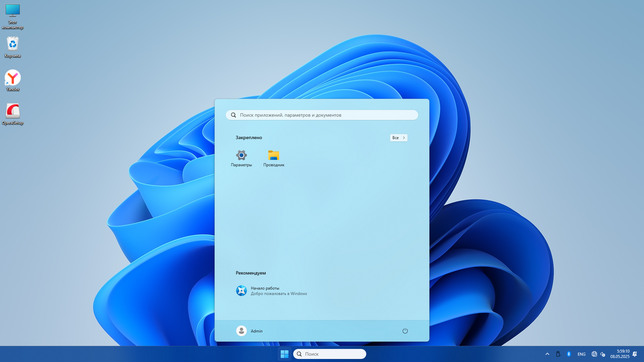644x362 pixels.
Task: Open Параметры pinned app
Action: point(241,158)
